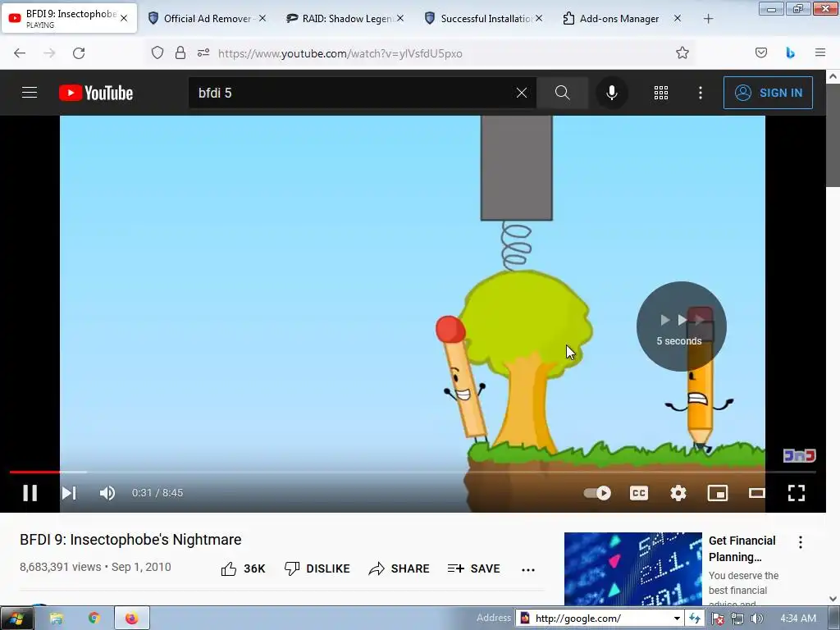Viewport: 840px width, 630px height.
Task: Click the page vertical scrollbar thumb
Action: pos(833,135)
